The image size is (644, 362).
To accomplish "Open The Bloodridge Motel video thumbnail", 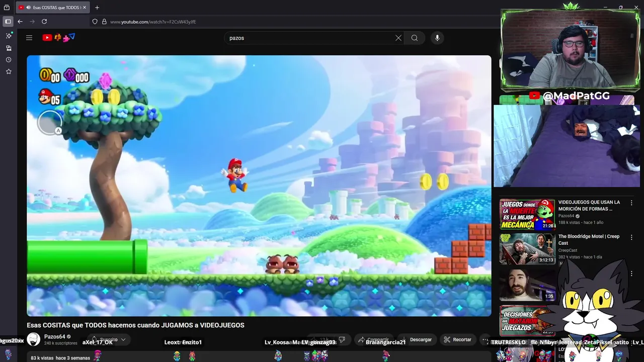I will click(x=527, y=249).
